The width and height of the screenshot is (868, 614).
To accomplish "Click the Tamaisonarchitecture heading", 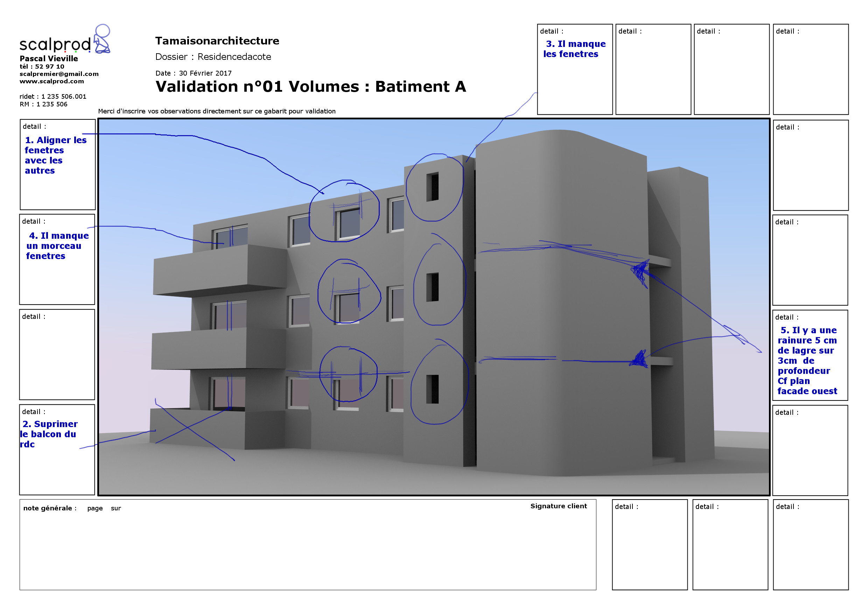I will pyautogui.click(x=217, y=41).
